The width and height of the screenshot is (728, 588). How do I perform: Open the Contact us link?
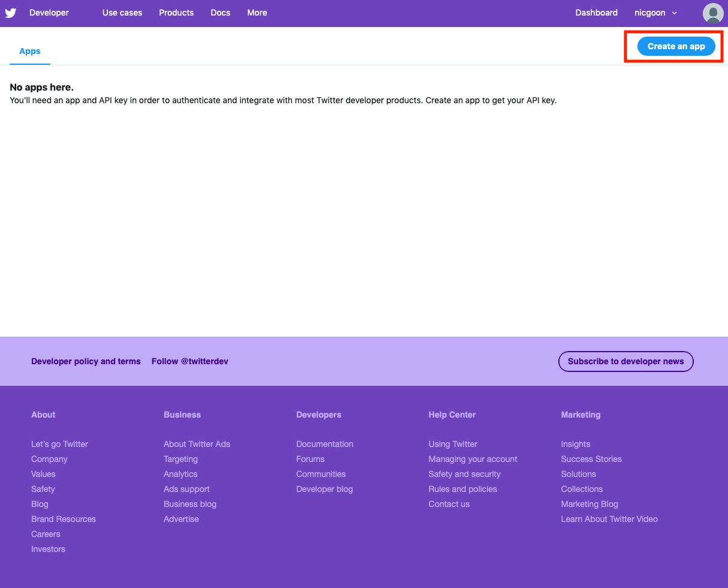click(449, 504)
